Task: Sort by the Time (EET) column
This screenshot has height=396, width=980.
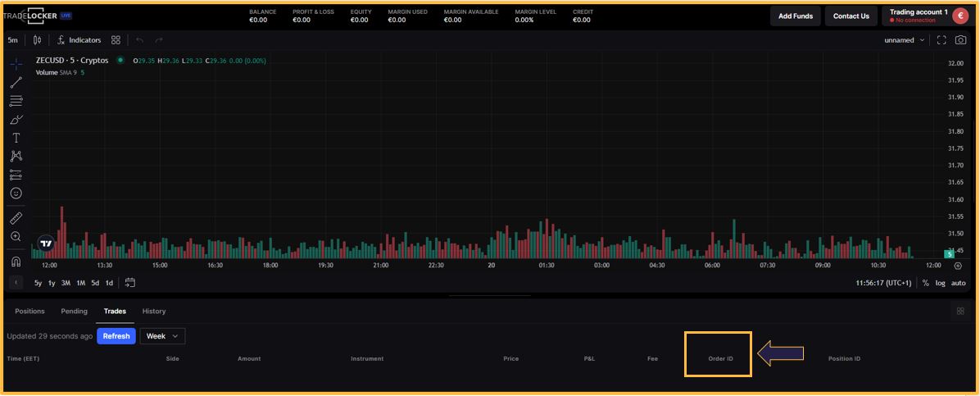Action: click(x=24, y=358)
